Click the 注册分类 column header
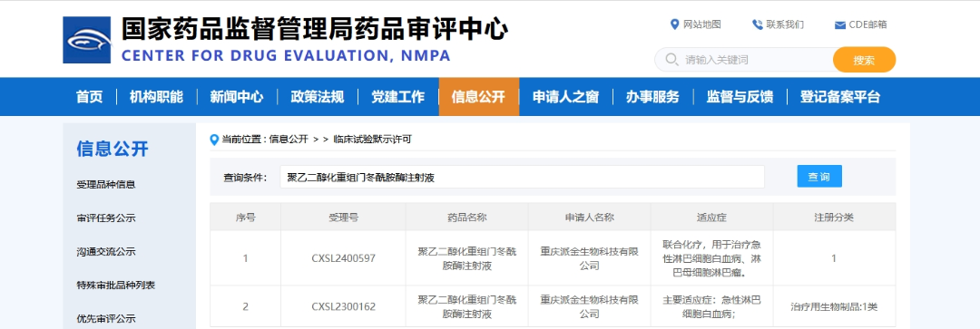The height and width of the screenshot is (329, 980). [834, 218]
